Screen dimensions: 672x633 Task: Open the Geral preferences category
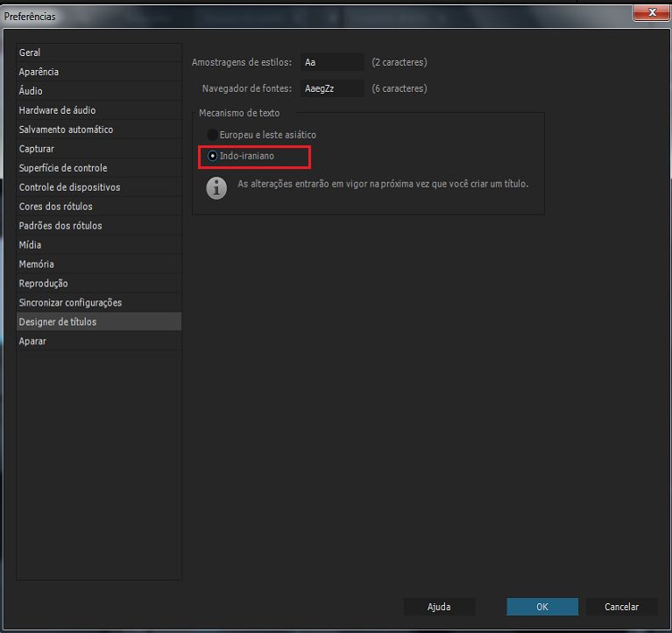(x=99, y=53)
